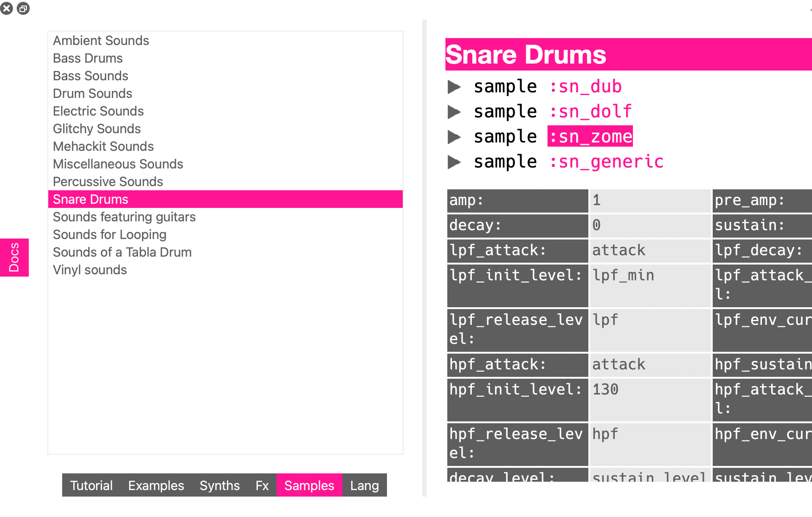
Task: Select Ambient Sounds in the list
Action: click(x=226, y=40)
